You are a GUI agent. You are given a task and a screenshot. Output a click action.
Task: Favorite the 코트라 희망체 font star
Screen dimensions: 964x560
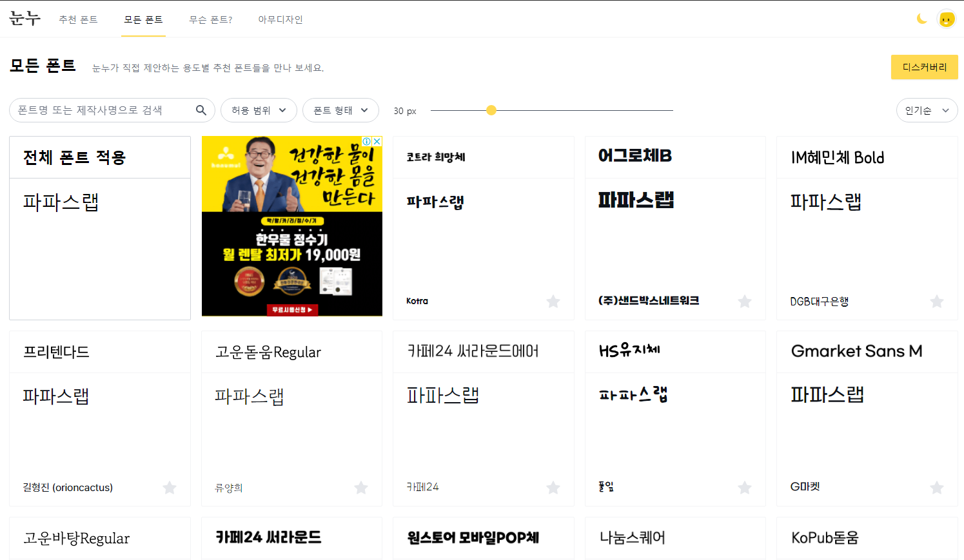click(x=553, y=302)
